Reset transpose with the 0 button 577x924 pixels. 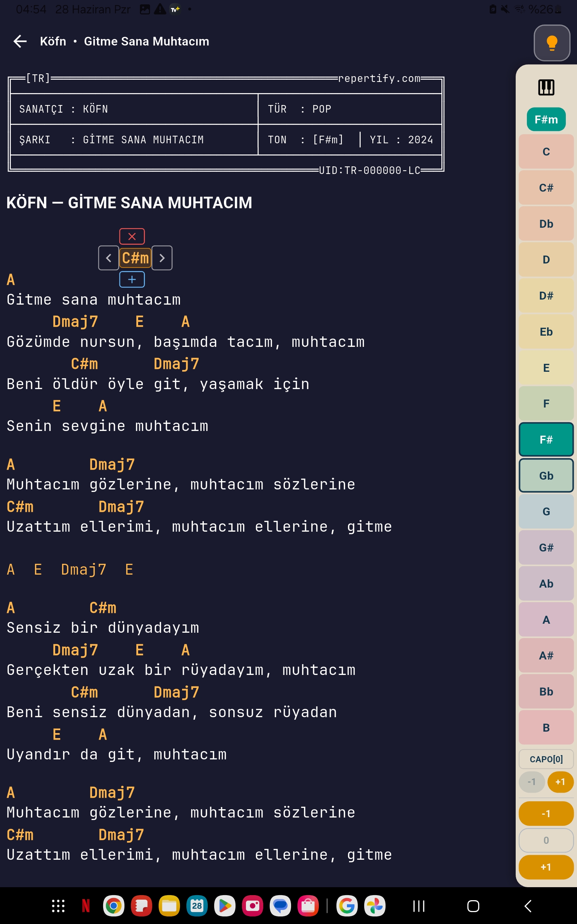click(x=546, y=840)
